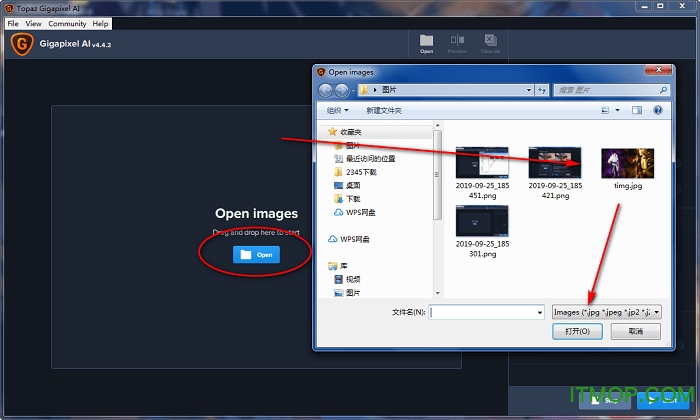The width and height of the screenshot is (700, 420).
Task: Click the forward navigation arrow in dialog
Action: 342,91
